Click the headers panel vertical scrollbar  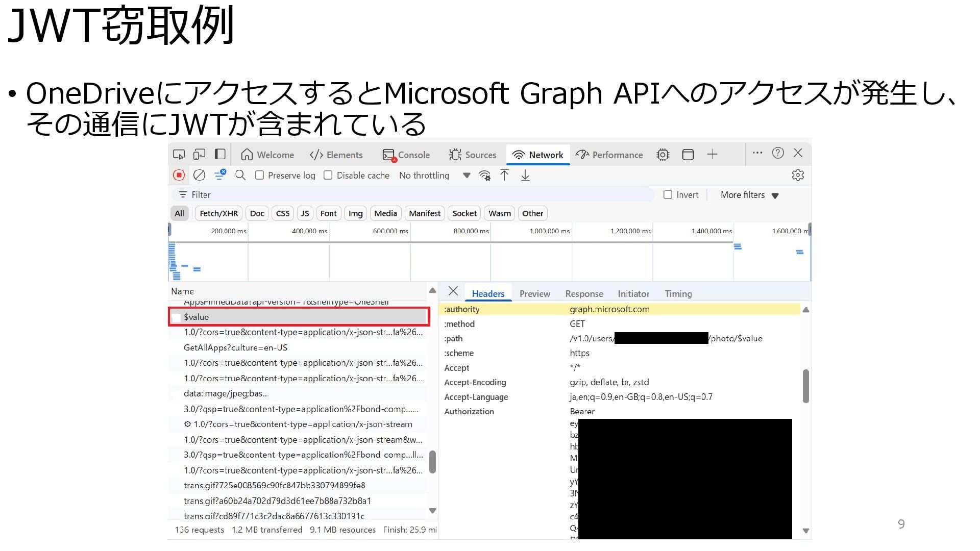(x=805, y=386)
